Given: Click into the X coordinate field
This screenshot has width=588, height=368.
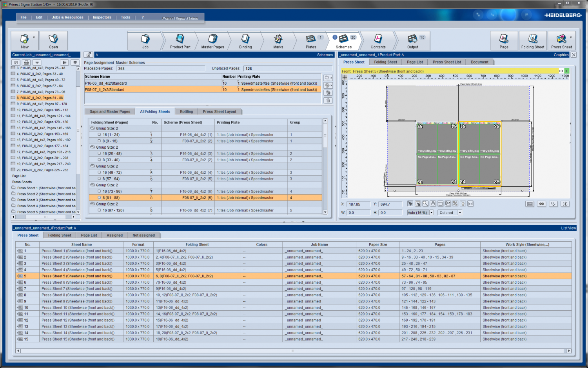Looking at the screenshot, I should 358,204.
